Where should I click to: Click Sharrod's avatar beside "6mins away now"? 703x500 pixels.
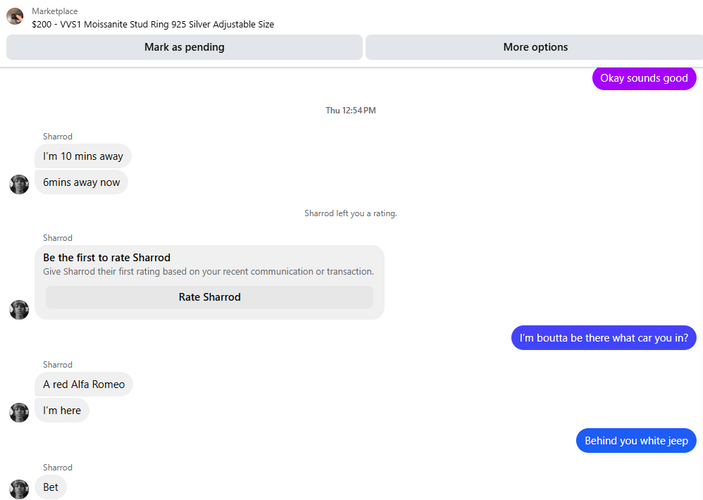coord(19,184)
